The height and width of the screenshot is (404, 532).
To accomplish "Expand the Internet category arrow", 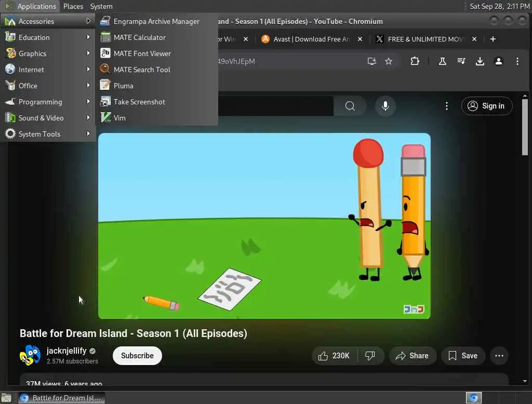I will [x=88, y=69].
